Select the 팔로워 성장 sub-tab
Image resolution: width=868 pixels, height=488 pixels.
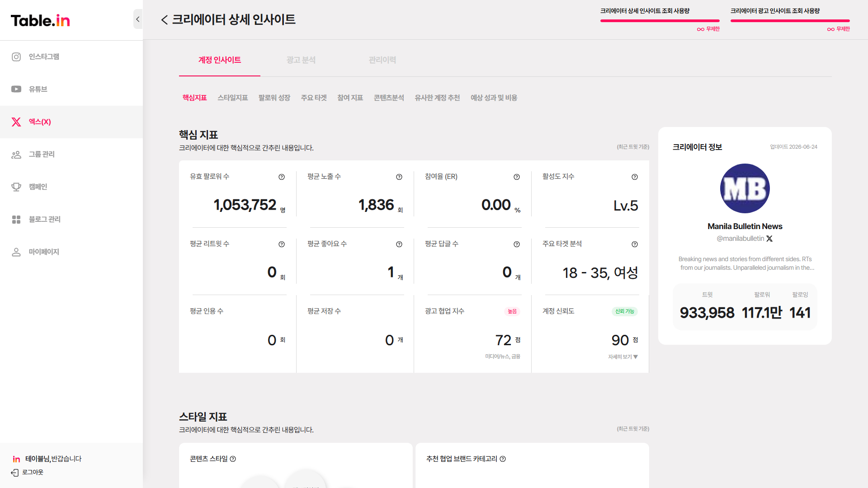[x=274, y=98]
